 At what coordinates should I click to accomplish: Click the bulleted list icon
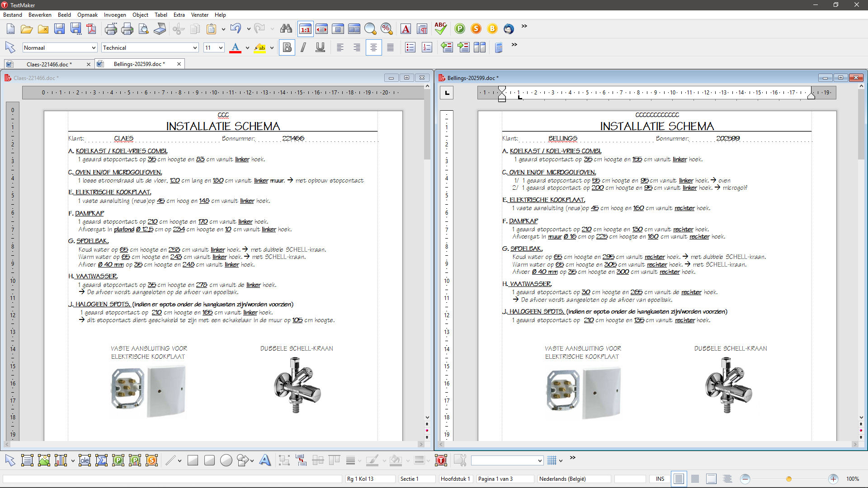point(410,47)
